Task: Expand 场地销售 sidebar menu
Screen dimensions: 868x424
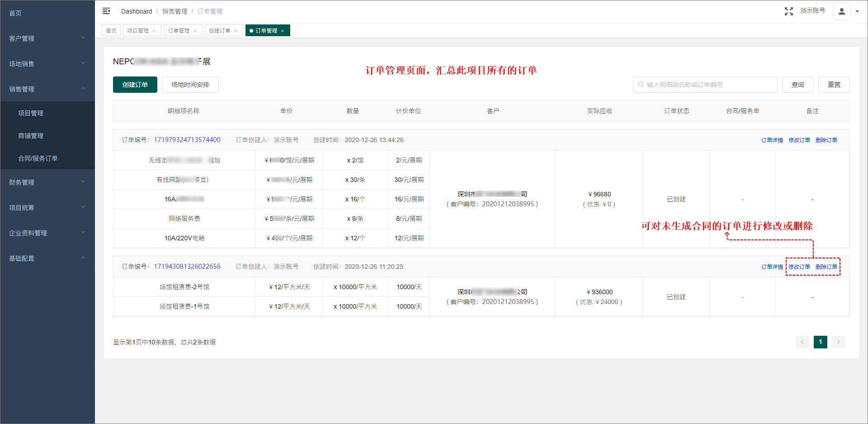Action: (47, 64)
